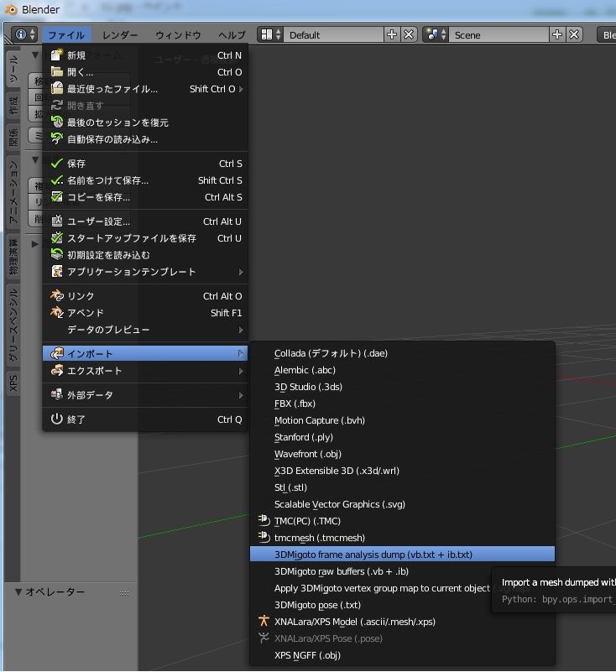Image resolution: width=616 pixels, height=672 pixels.
Task: Open the scene browse dropdown
Action: (x=436, y=34)
